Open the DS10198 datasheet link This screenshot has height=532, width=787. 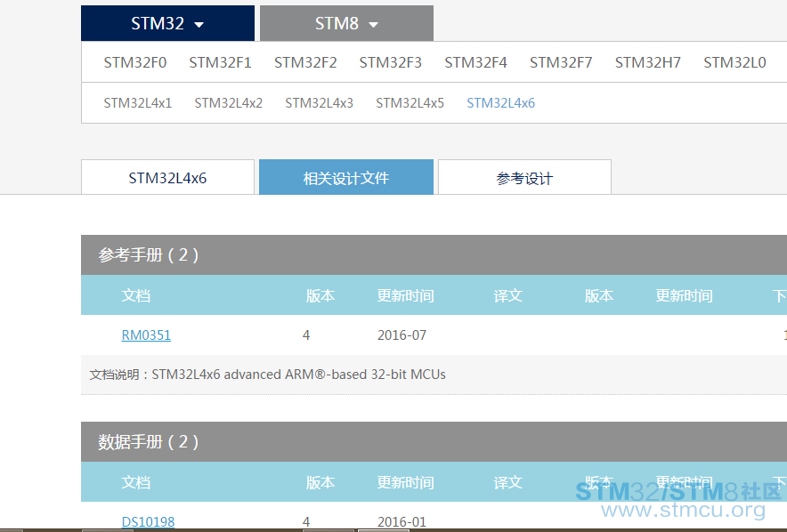tap(148, 522)
